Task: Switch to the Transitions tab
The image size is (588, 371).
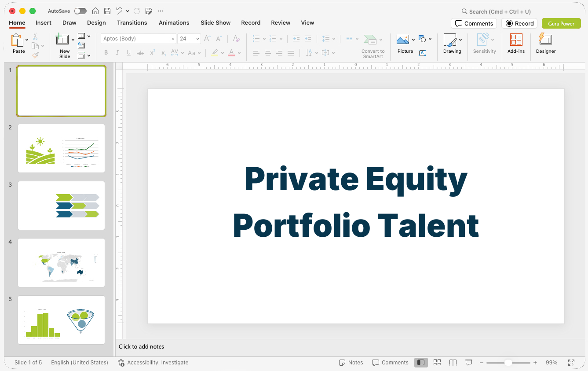Action: (132, 22)
